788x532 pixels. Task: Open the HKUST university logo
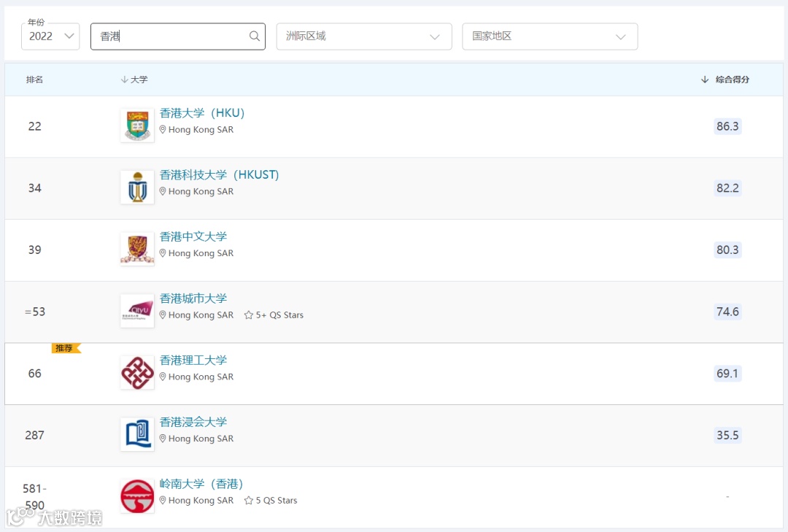point(137,188)
